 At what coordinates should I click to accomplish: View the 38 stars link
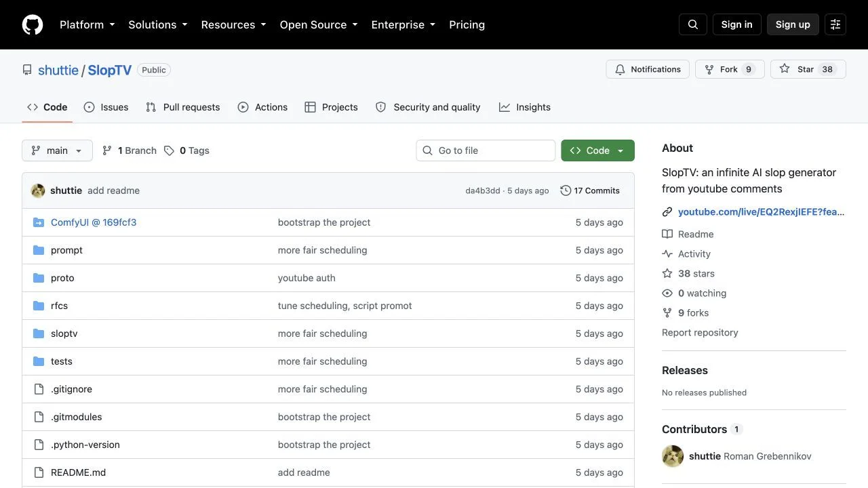pos(688,273)
